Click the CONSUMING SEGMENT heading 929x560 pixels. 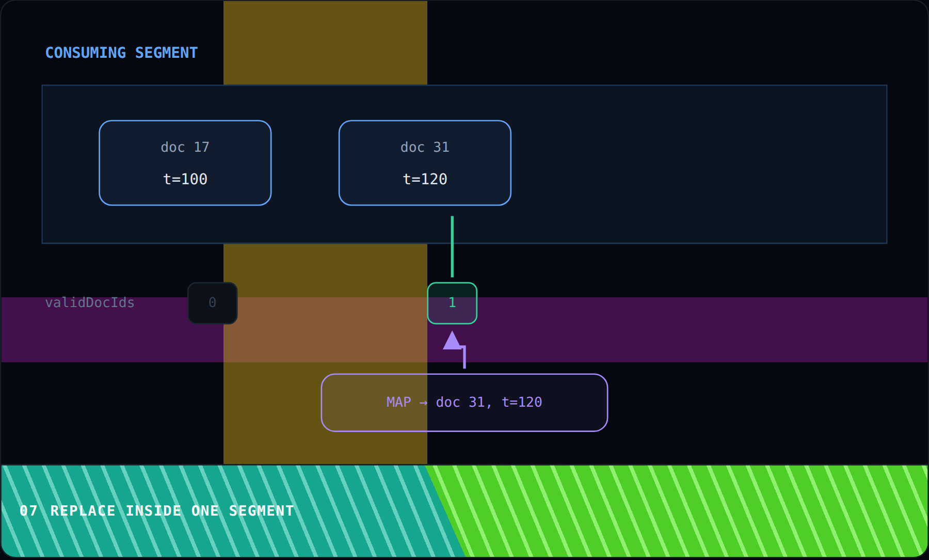(x=121, y=53)
